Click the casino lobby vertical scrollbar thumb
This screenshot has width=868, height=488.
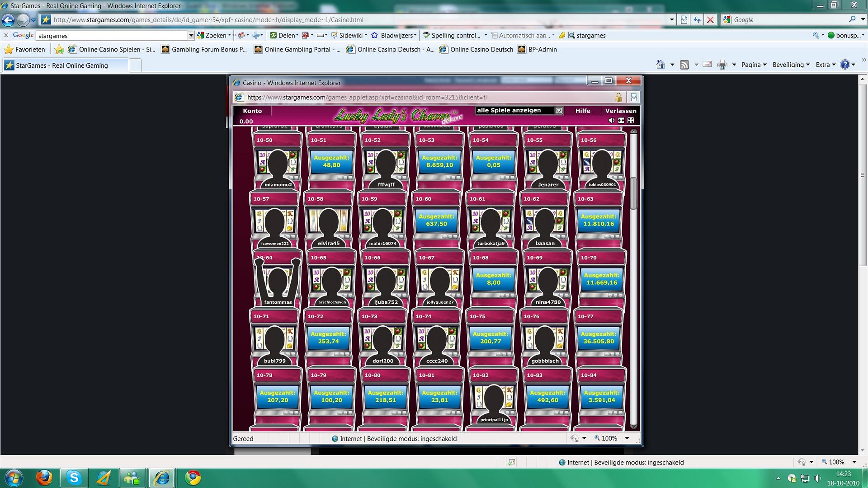tap(633, 193)
